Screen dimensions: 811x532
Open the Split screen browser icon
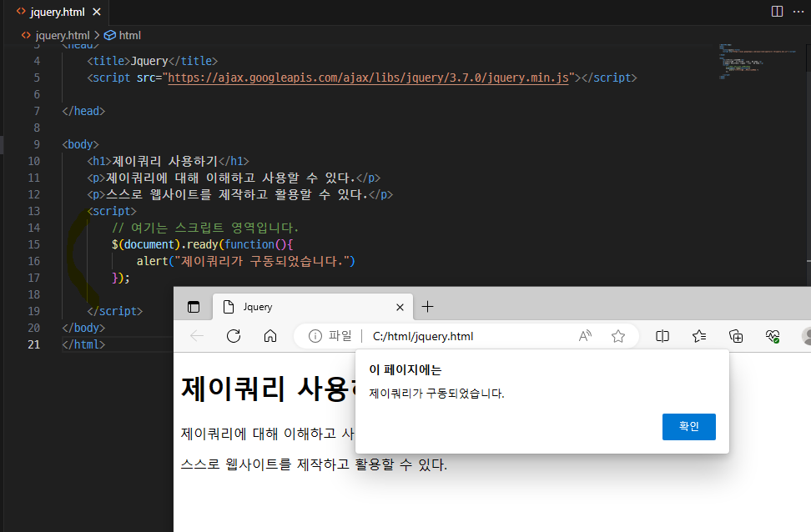pos(662,336)
